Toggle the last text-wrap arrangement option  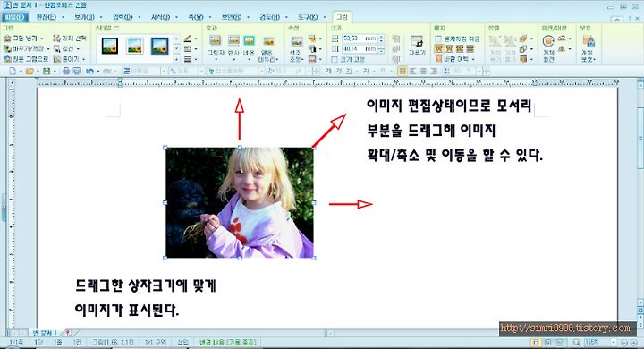point(470,49)
